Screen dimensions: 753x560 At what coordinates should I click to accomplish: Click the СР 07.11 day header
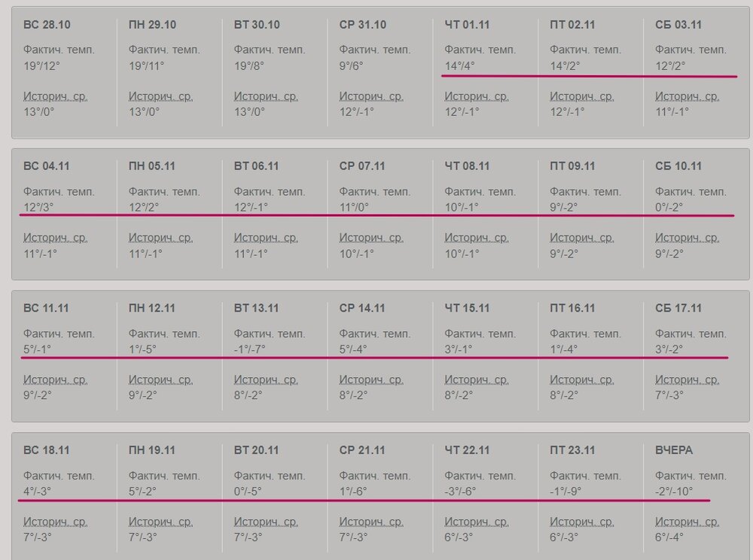[x=362, y=166]
